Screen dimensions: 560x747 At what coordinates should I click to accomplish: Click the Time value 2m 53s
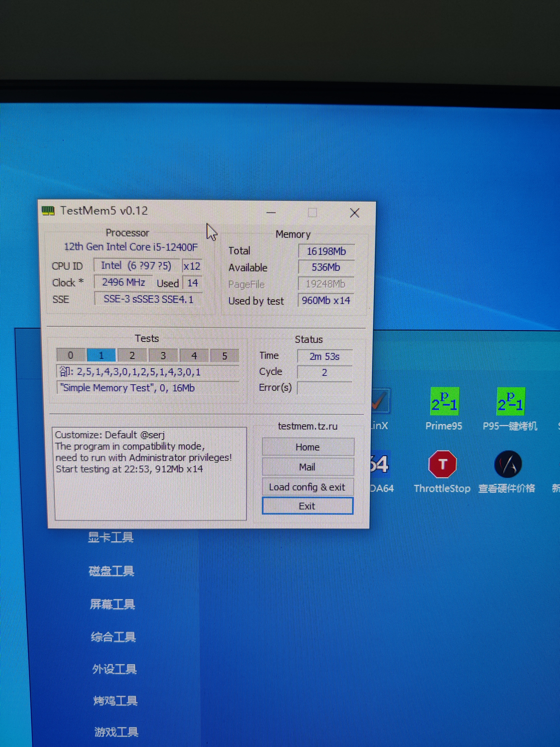325,357
